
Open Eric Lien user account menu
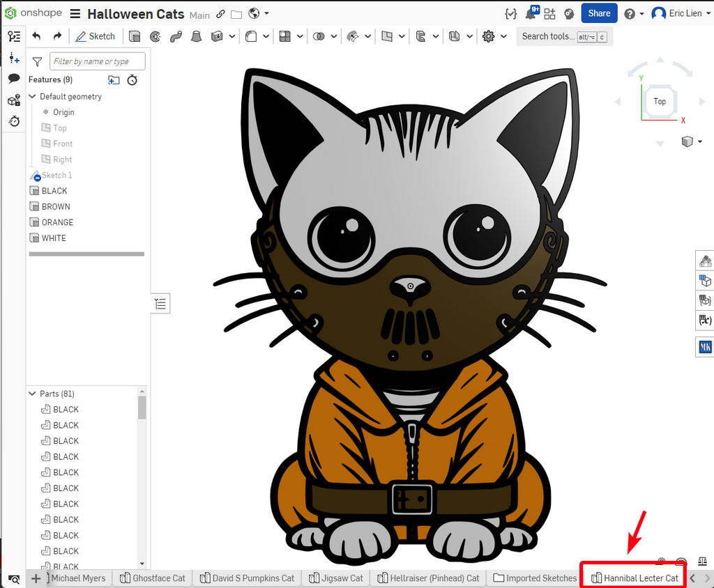(681, 14)
